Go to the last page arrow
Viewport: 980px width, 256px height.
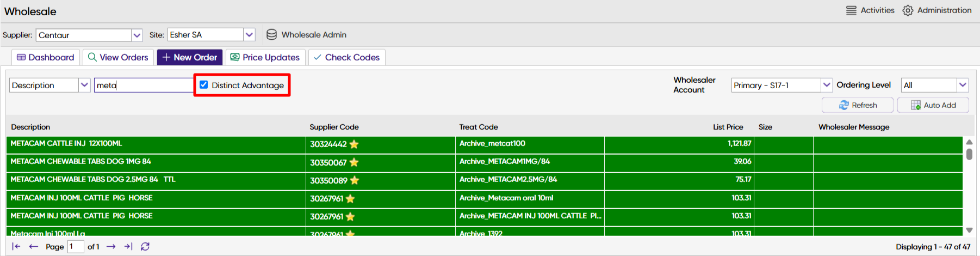click(128, 247)
